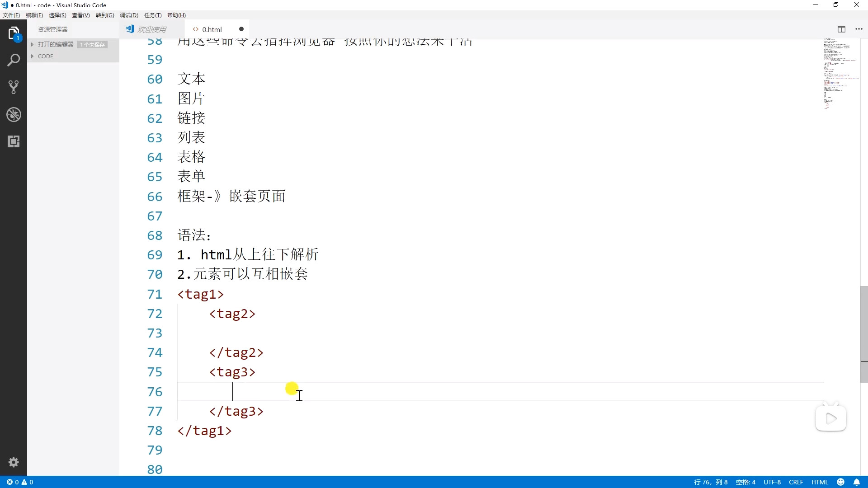This screenshot has width=868, height=488.
Task: Expand the CODE folder section
Action: (45, 56)
